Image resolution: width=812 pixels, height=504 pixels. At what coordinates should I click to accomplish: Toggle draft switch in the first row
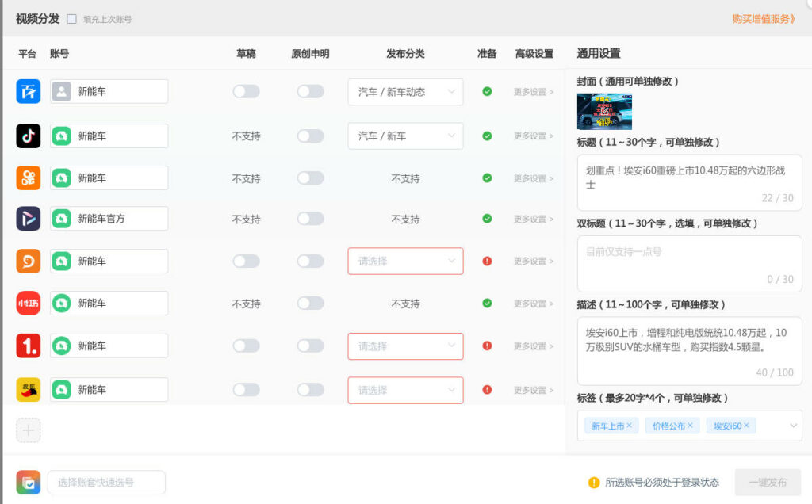tap(246, 91)
